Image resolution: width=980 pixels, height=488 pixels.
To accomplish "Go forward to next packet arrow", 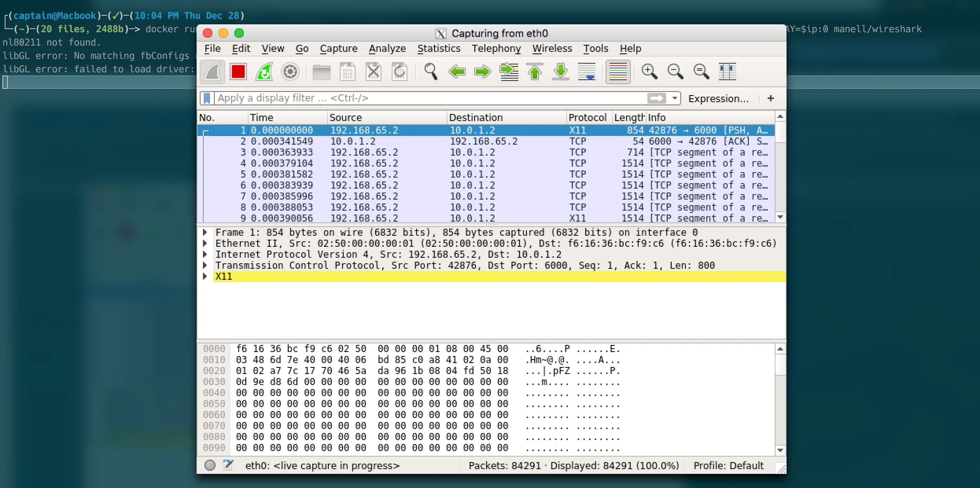I will tap(483, 72).
